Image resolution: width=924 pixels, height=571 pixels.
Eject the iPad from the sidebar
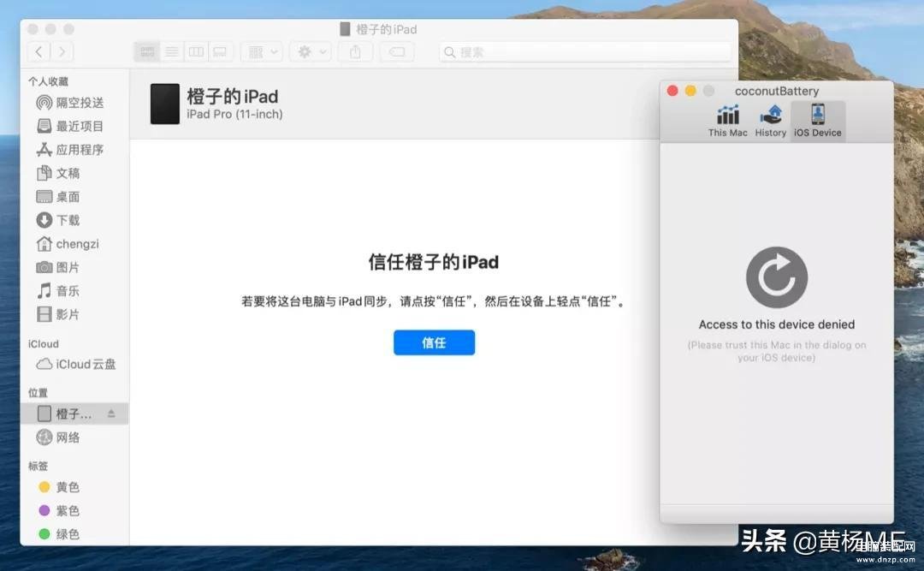[x=111, y=414]
